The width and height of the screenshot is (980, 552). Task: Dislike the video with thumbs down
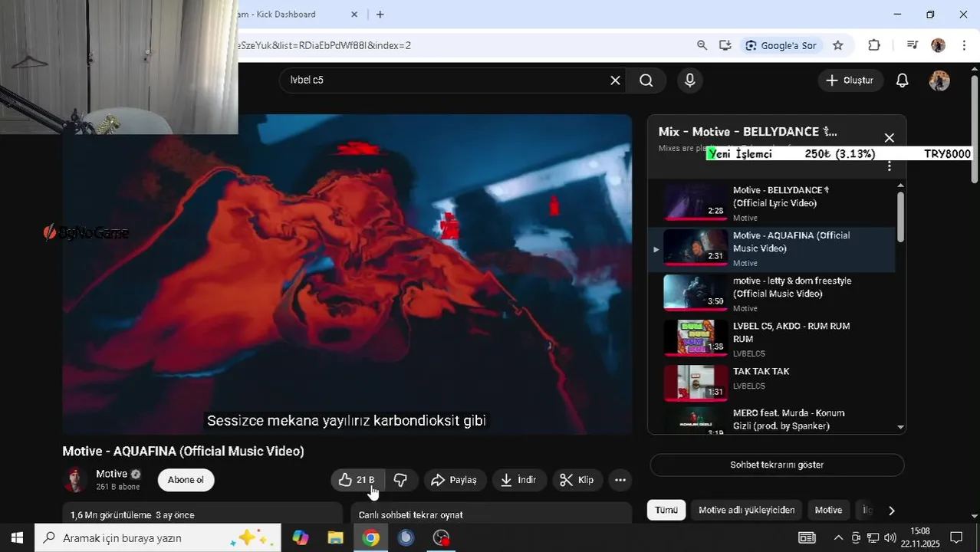tap(400, 480)
